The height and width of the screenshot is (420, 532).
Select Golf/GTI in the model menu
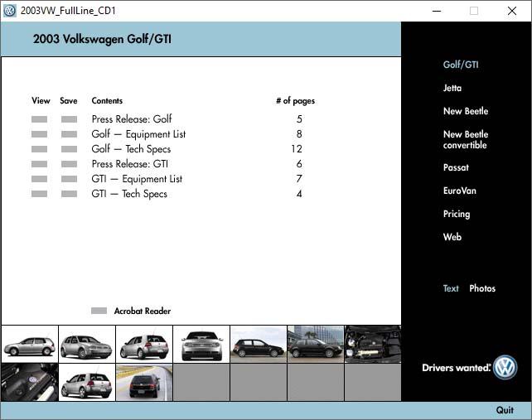click(461, 65)
